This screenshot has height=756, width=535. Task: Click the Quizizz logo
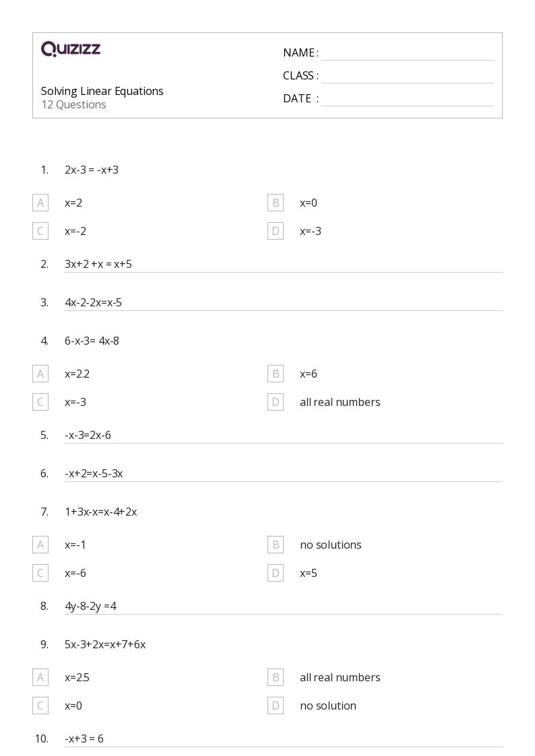pyautogui.click(x=71, y=48)
